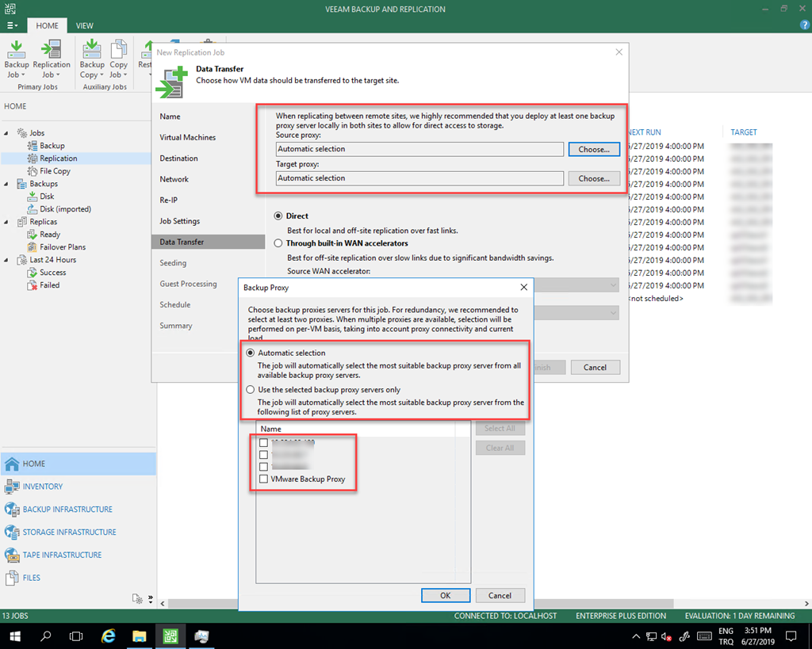
Task: Open the Backup Infrastructure view icon
Action: 12,510
